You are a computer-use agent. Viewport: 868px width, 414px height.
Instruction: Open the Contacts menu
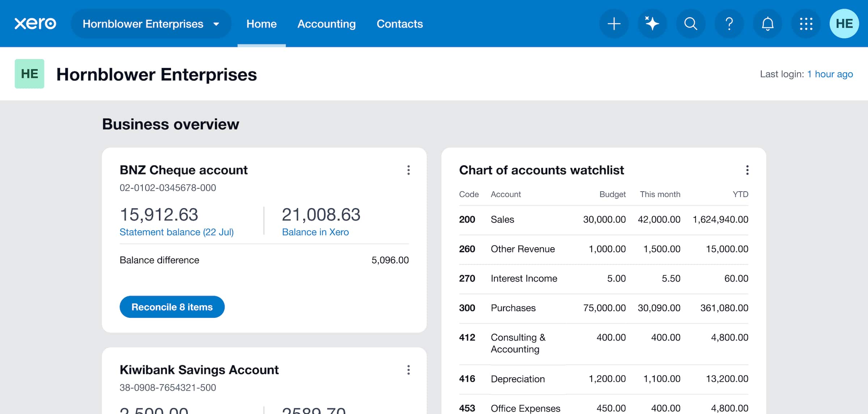click(x=399, y=24)
